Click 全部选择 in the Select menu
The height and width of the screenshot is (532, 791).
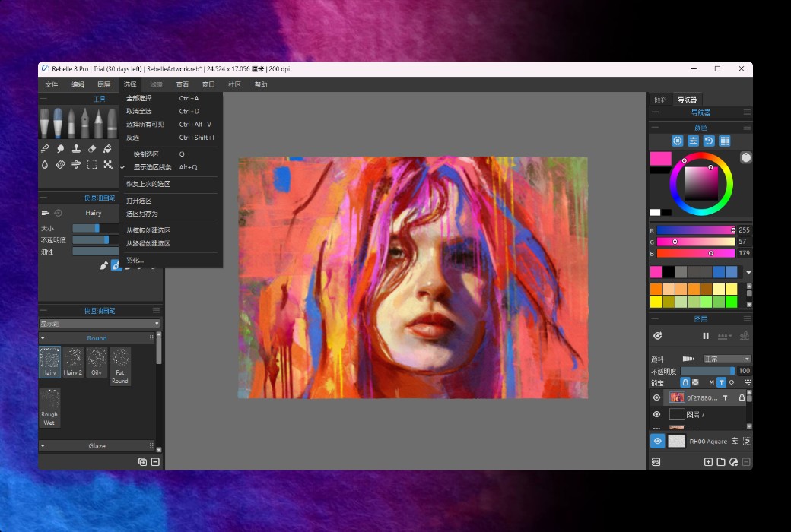(139, 98)
